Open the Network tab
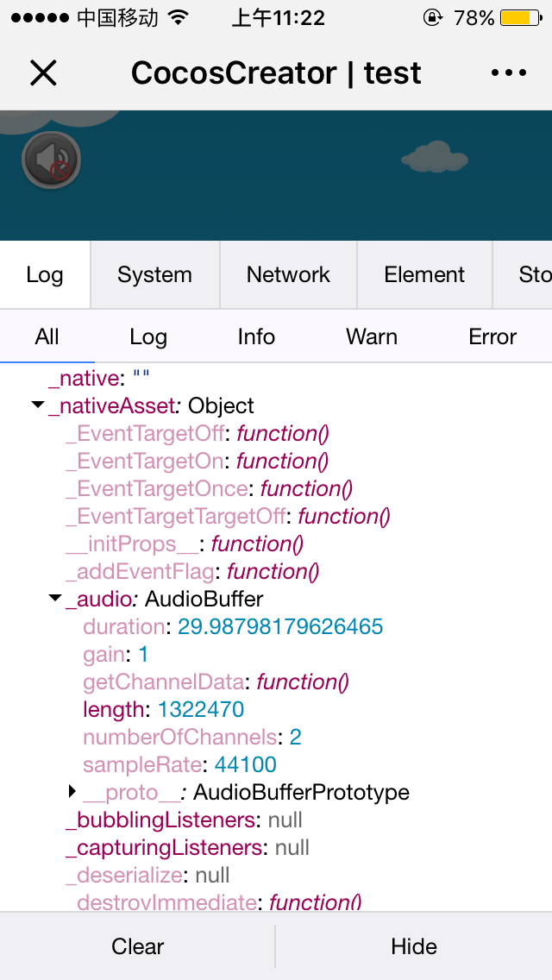552x980 pixels. pyautogui.click(x=288, y=275)
